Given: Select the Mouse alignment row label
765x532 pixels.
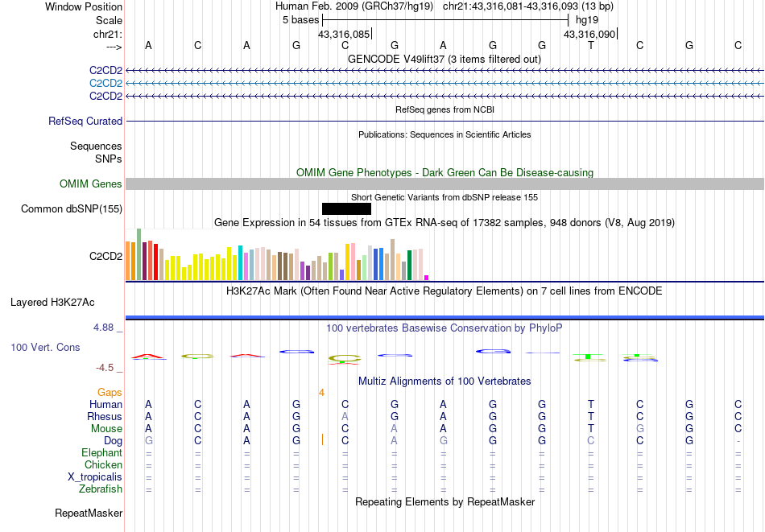Looking at the screenshot, I should [x=107, y=429].
